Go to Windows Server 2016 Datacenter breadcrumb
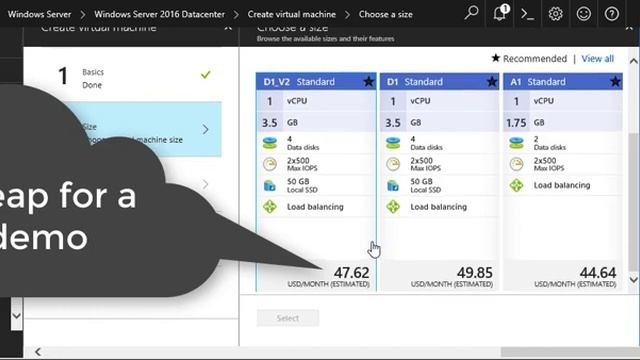Image resolution: width=640 pixels, height=360 pixels. [x=159, y=14]
